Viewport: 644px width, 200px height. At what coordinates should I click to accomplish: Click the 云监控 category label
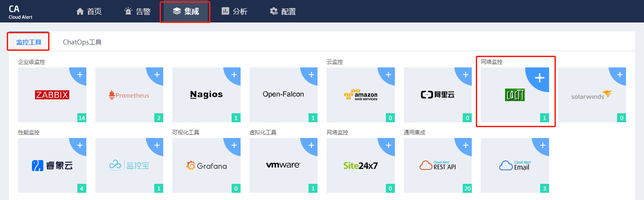click(335, 62)
